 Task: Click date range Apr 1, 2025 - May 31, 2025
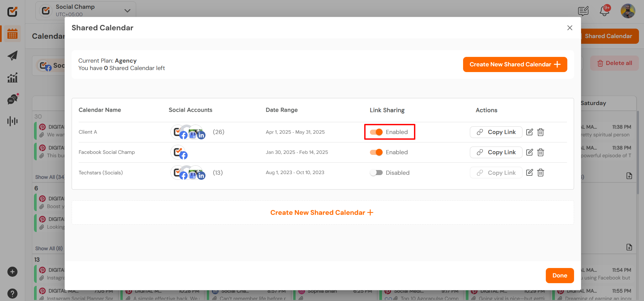coord(295,132)
